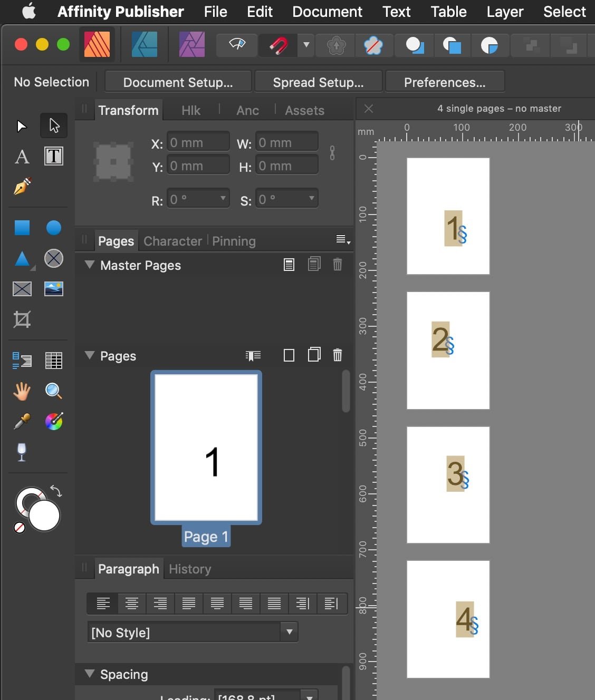Apply right alignment in the Paragraph panel
Viewport: 595px width, 700px height.
tap(160, 603)
